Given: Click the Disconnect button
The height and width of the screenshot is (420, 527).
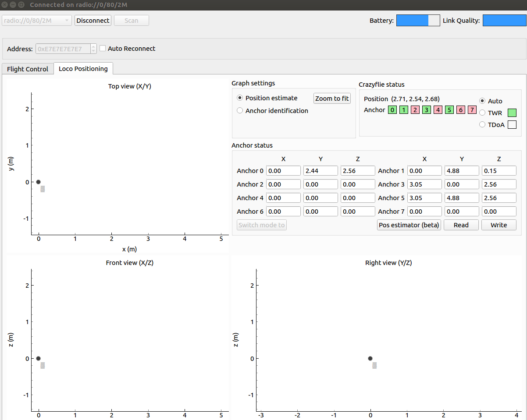Looking at the screenshot, I should coord(93,21).
